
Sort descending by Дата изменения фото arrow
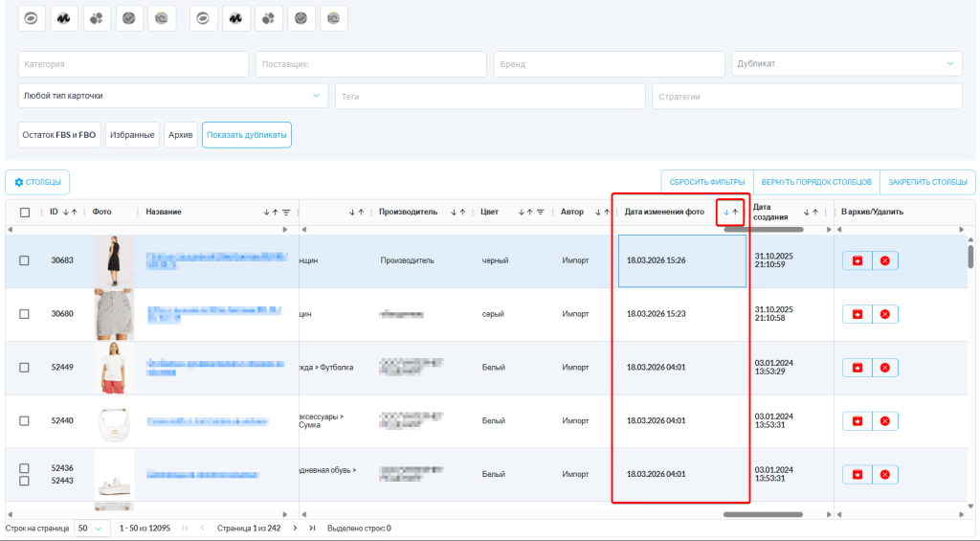pos(726,213)
